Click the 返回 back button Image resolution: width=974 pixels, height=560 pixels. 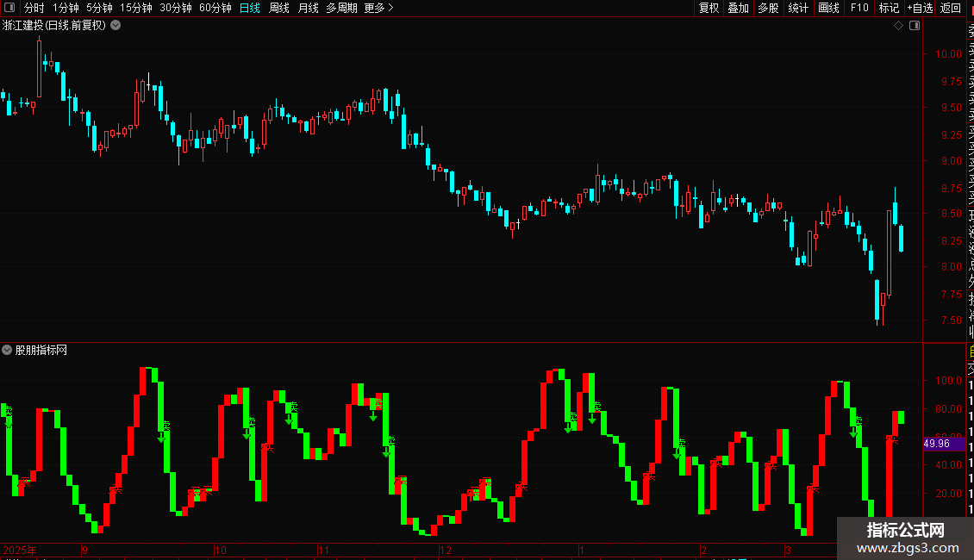click(951, 8)
